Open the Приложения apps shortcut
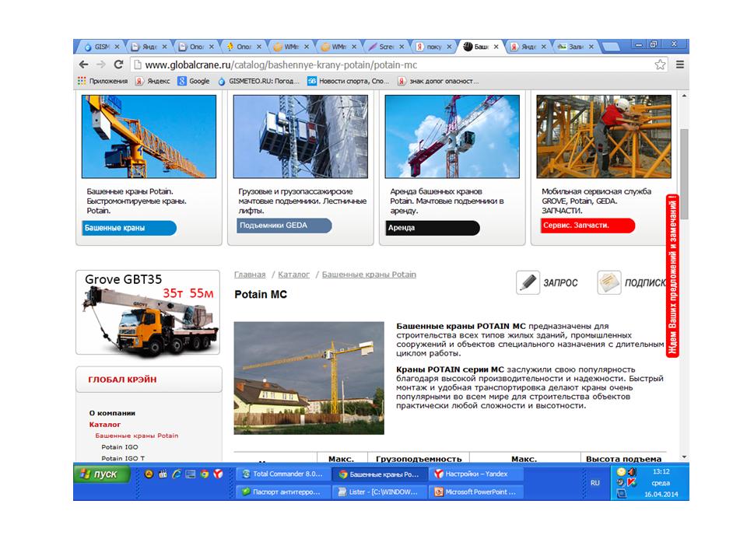 point(103,81)
